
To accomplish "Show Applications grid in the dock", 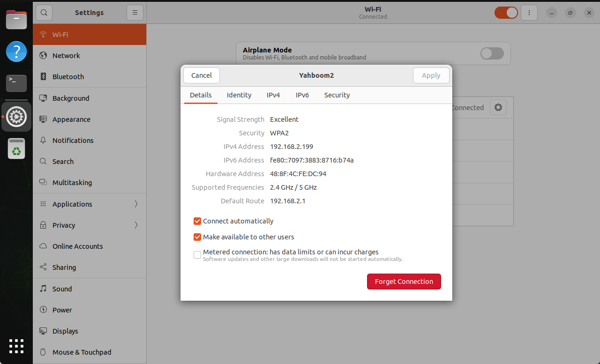I will pyautogui.click(x=16, y=346).
